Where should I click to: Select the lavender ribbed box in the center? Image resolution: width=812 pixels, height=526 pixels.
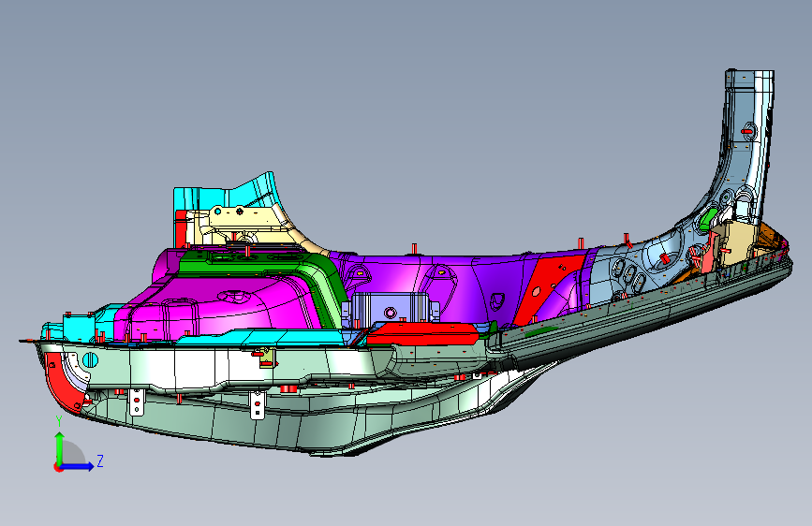click(391, 310)
